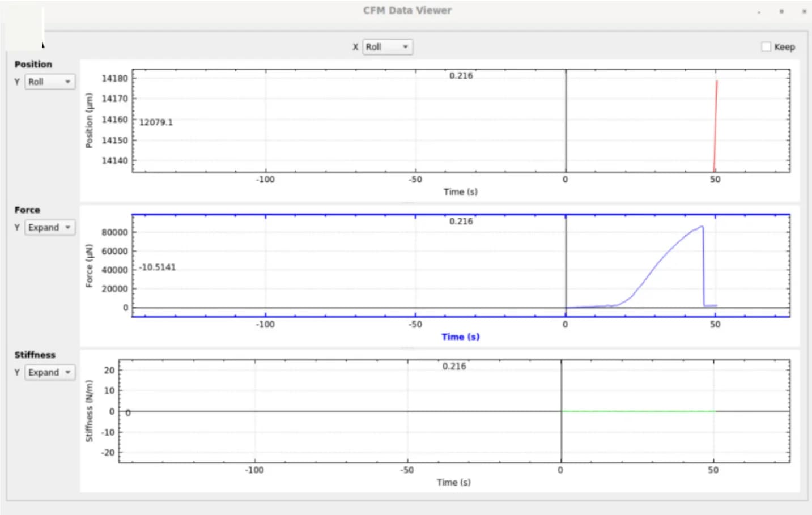Screen dimensions: 812x515
Task: Click the 12079.1 value in Position plot
Action: click(x=156, y=122)
